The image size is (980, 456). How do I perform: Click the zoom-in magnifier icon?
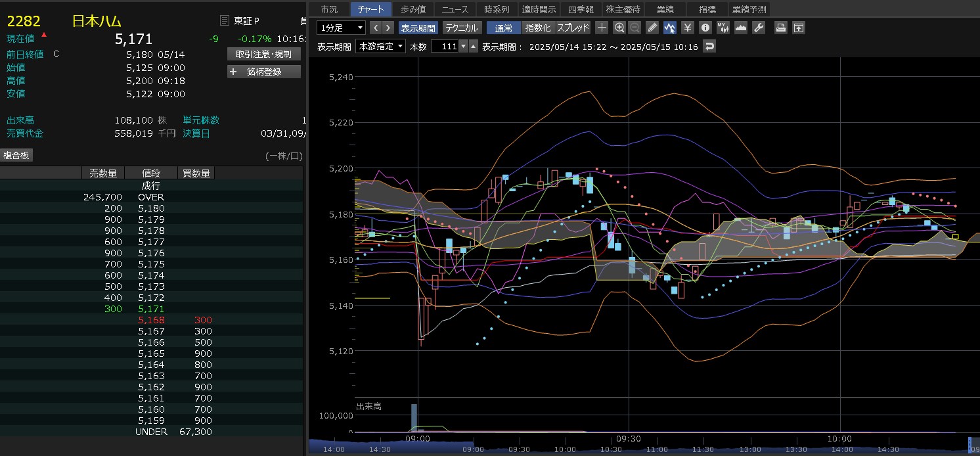pyautogui.click(x=619, y=28)
